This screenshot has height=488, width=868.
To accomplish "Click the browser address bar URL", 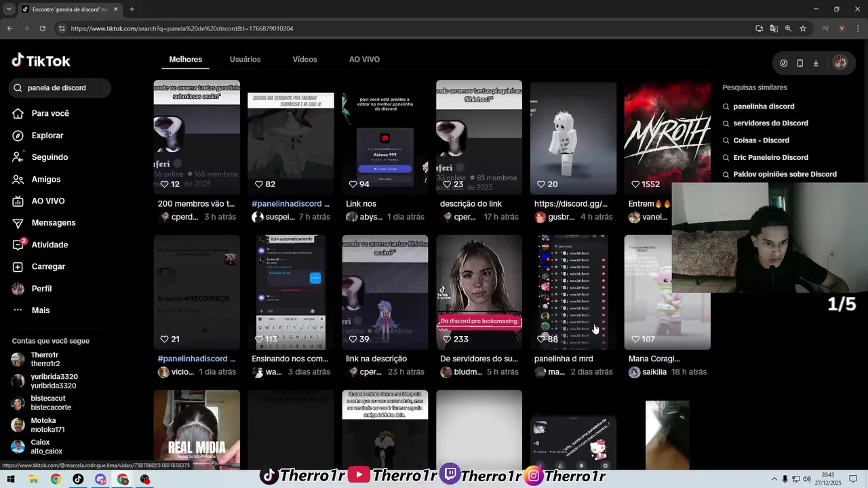I will tap(182, 28).
